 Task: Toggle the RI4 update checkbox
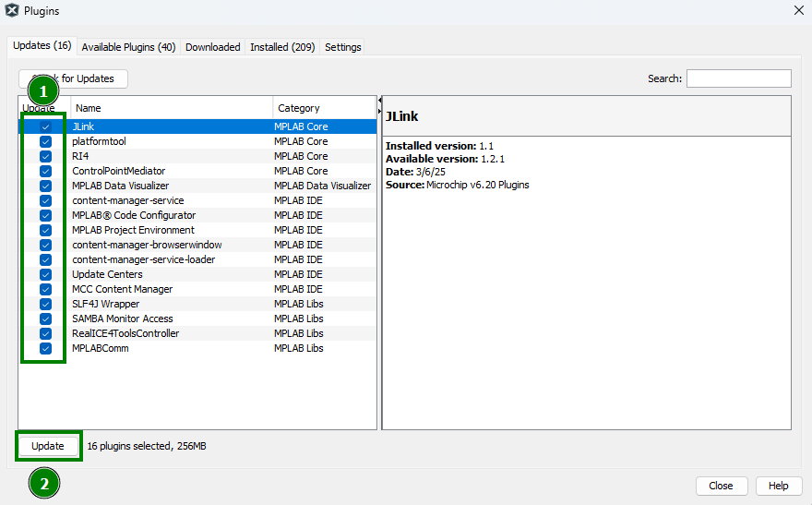point(45,156)
